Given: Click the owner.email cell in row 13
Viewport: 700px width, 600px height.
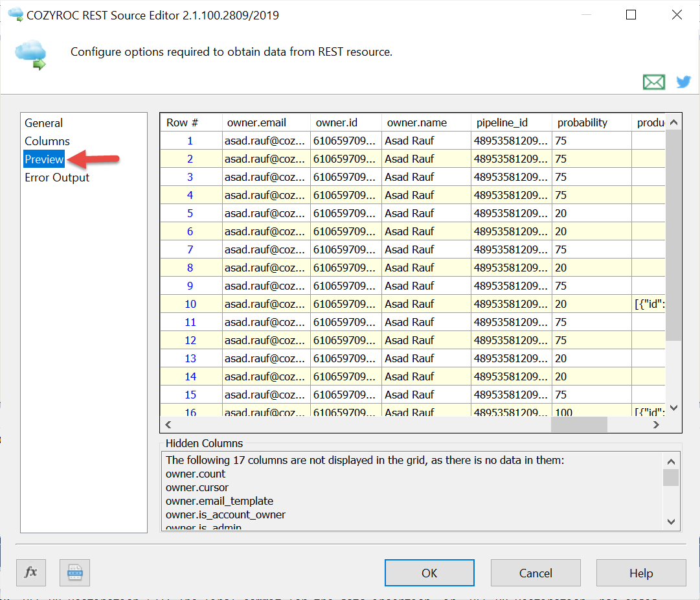Looking at the screenshot, I should 266,358.
